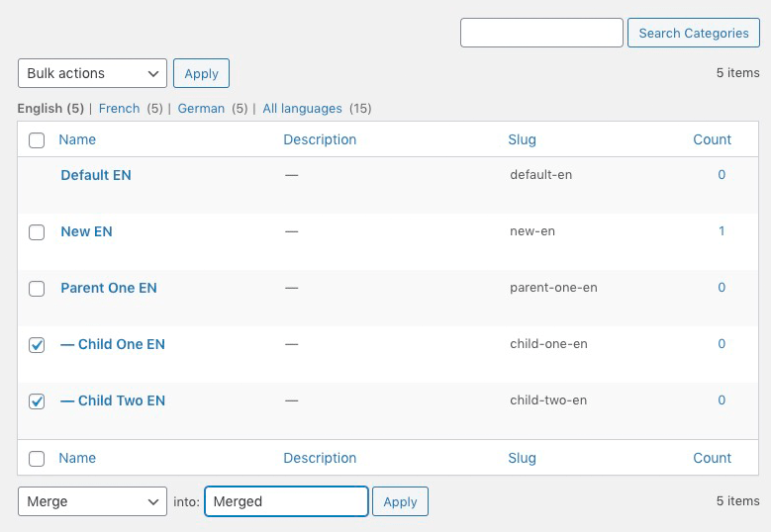Sort table by Name column header
This screenshot has width=771, height=532.
77,139
